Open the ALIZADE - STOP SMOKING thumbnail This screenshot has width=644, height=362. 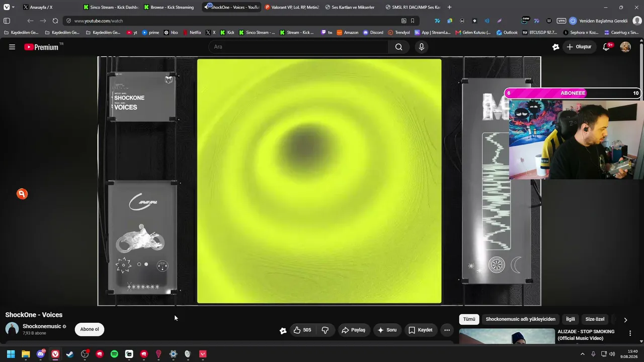[507, 336]
